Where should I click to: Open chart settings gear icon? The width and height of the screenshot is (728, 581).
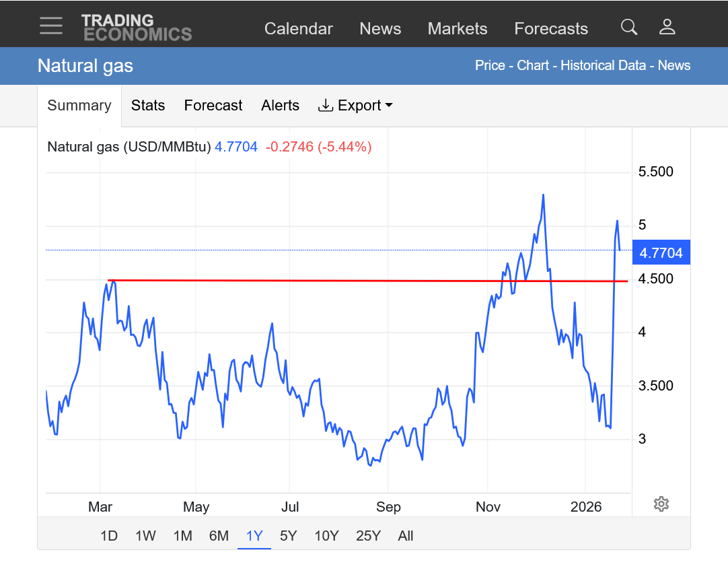(661, 504)
